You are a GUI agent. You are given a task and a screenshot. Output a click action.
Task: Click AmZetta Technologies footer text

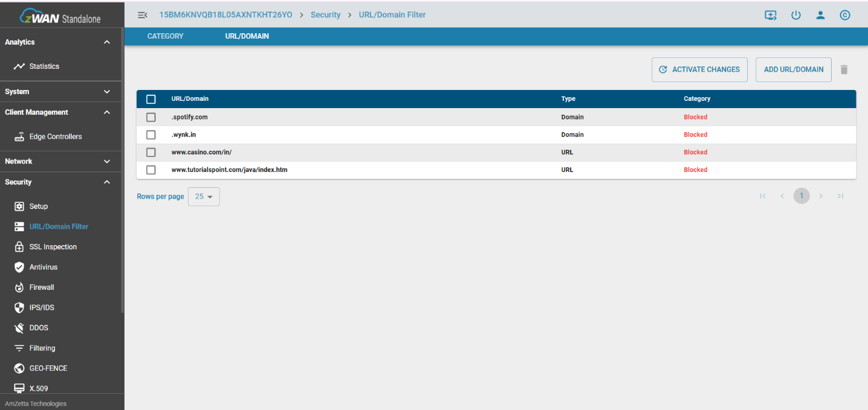(36, 403)
